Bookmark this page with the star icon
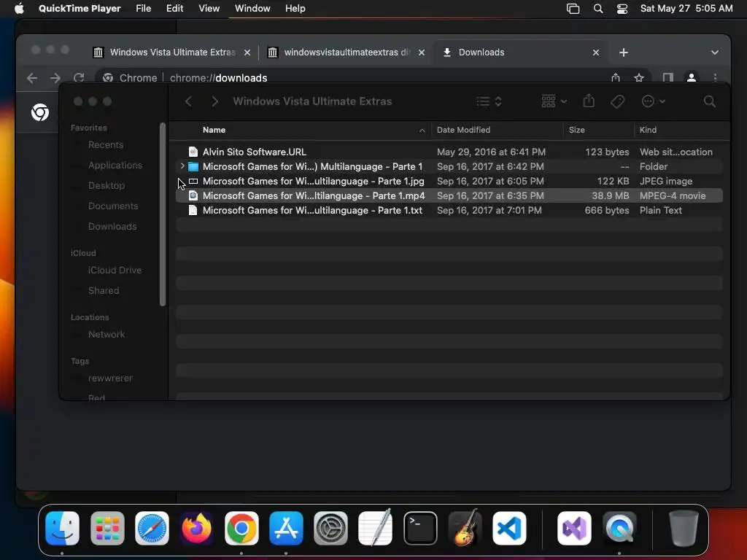747x560 pixels. [639, 77]
